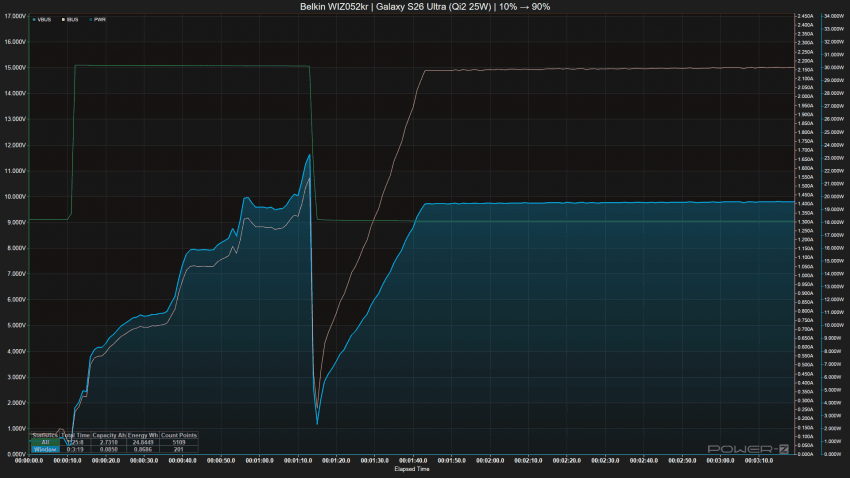Click the 00:03:10.0 time axis tick

tap(759, 461)
